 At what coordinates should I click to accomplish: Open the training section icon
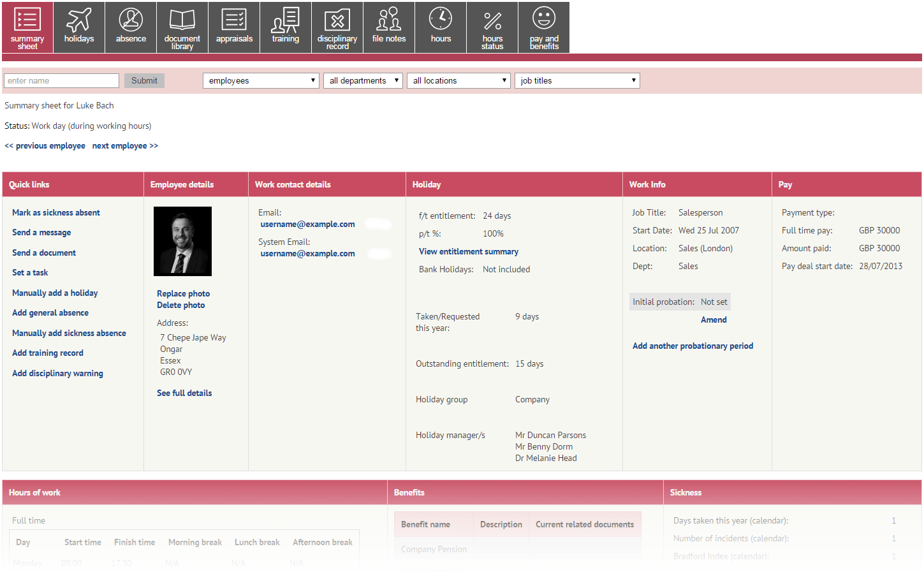point(285,27)
